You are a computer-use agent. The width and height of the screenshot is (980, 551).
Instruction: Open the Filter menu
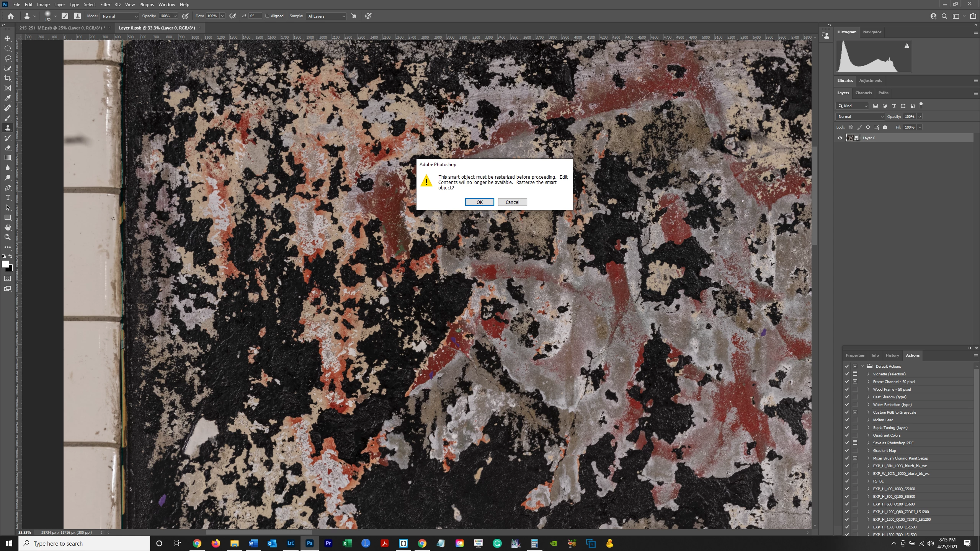(x=105, y=5)
